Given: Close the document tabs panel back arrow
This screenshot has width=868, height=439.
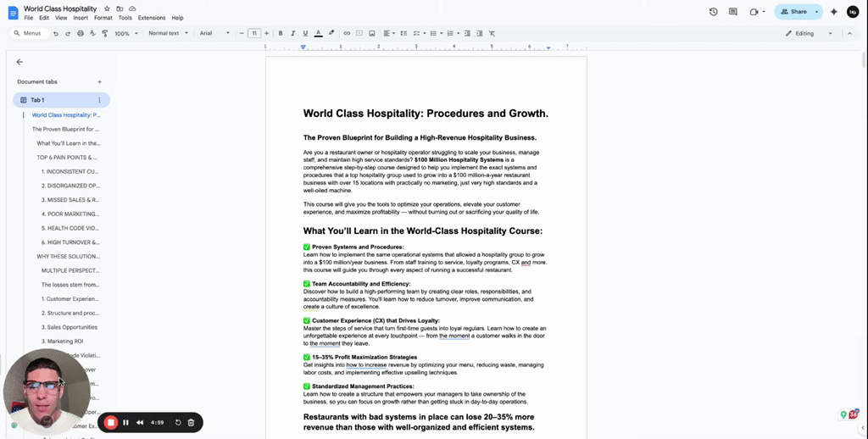Looking at the screenshot, I should (x=19, y=62).
